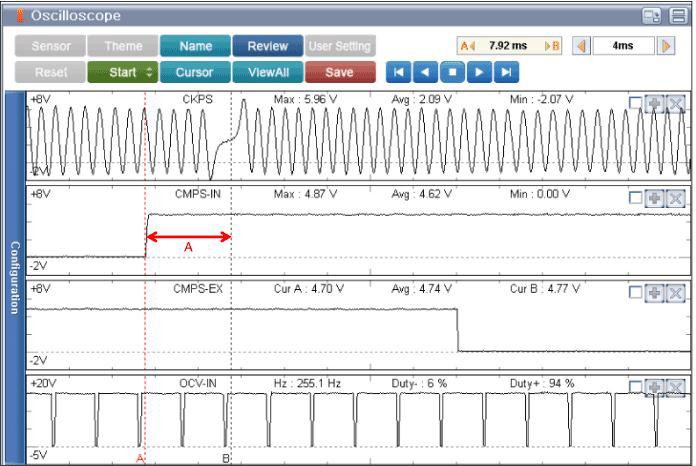Screen dimensions: 696x466
Task: Toggle the CMPS-IN channel checkbox
Action: click(x=636, y=198)
